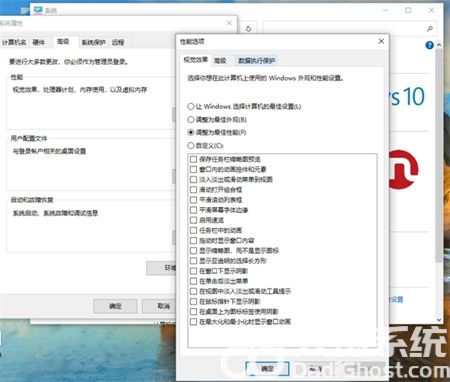Viewport: 450px width, 382px height.
Task: Click 确定 button in 性能选项 dialog
Action: [267, 368]
